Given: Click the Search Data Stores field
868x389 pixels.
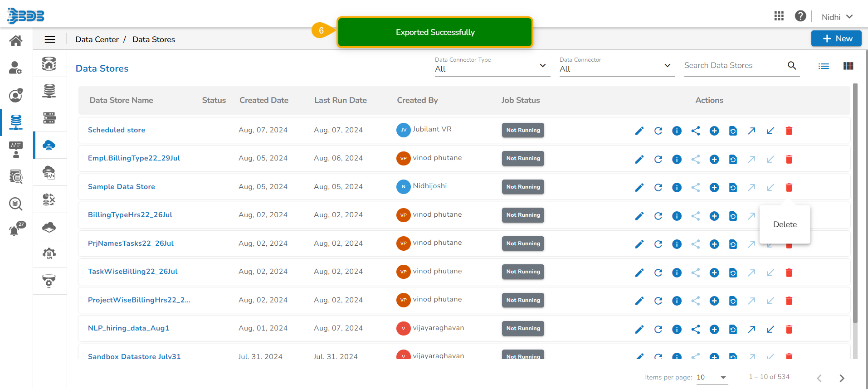Looking at the screenshot, I should click(x=734, y=66).
